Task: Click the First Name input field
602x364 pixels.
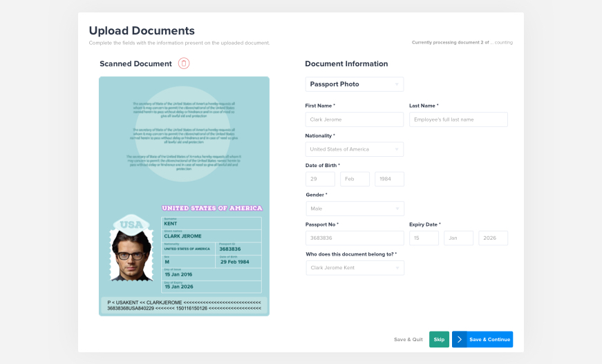Action: point(355,119)
